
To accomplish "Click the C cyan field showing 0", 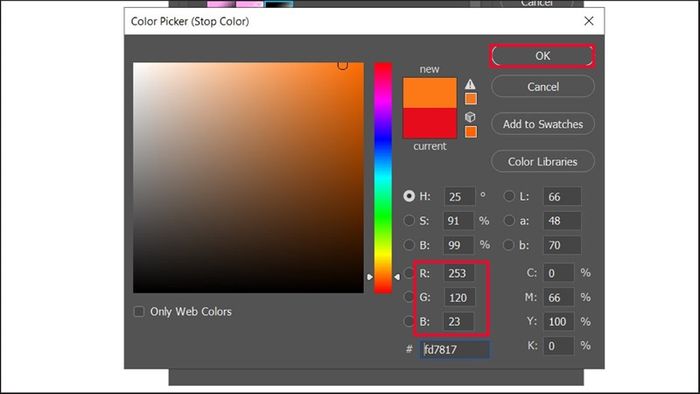I will click(x=558, y=273).
